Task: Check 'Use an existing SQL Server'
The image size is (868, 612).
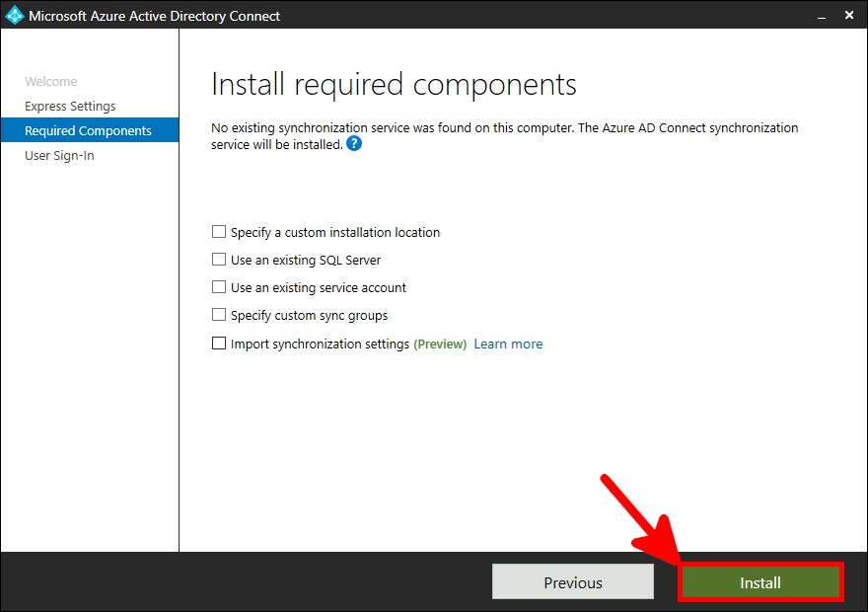Action: coord(218,260)
